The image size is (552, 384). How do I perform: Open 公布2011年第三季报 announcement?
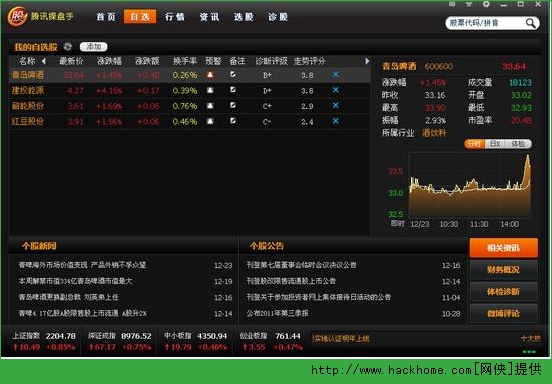277,313
